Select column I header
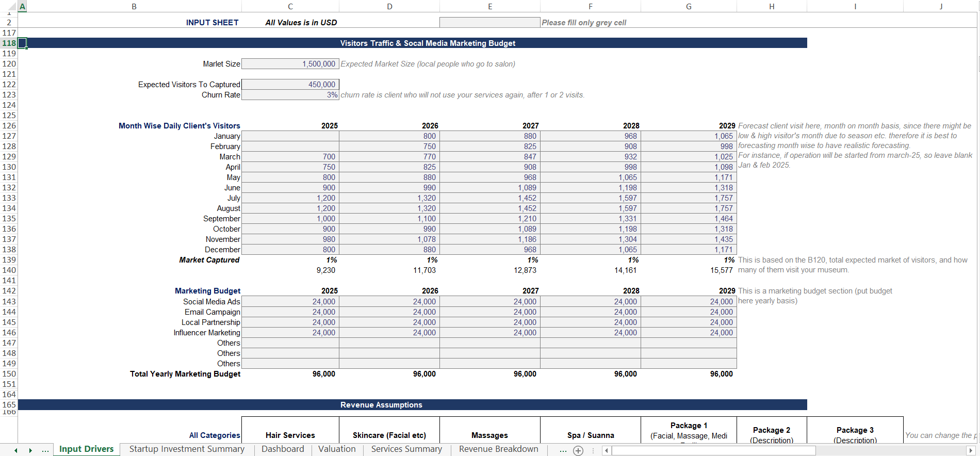Viewport: 980px width, 456px height. pyautogui.click(x=855, y=6)
